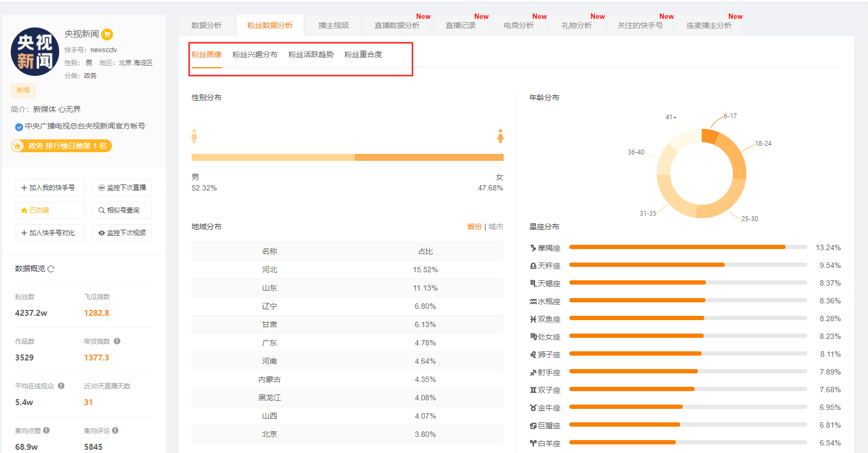
Task: Click the refresh icon beside 数据概览
Action: pos(51,269)
